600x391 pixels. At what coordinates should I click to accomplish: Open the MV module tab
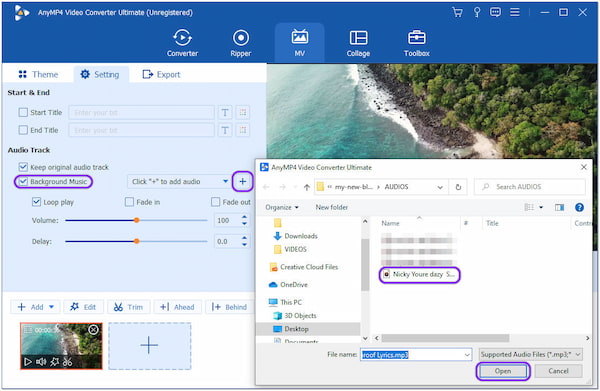click(x=300, y=43)
